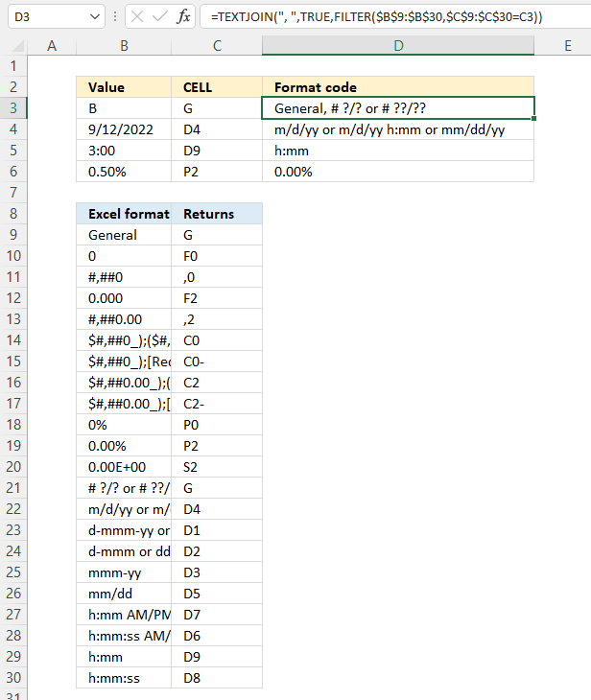591x700 pixels.
Task: Click the Select All corner triangle
Action: pos(17,45)
